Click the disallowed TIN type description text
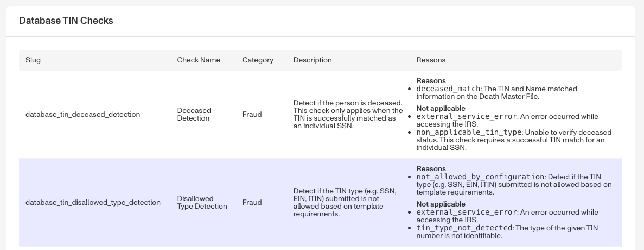 (x=345, y=202)
